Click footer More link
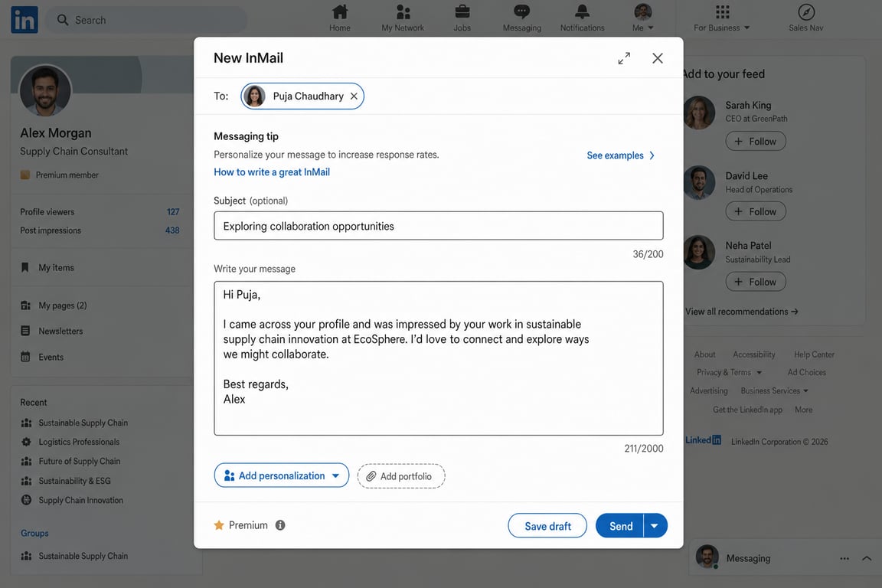Screen dimensions: 882x588 pyautogui.click(x=803, y=410)
